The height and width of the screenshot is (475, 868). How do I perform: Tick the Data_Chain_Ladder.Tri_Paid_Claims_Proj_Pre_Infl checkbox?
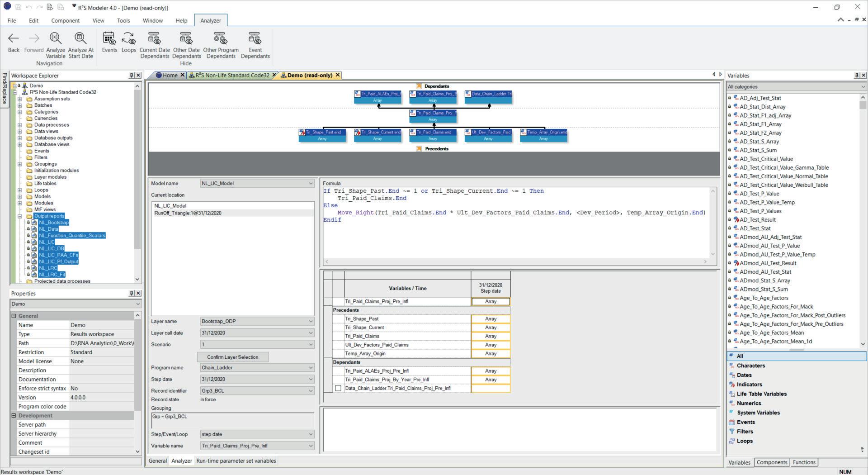338,388
